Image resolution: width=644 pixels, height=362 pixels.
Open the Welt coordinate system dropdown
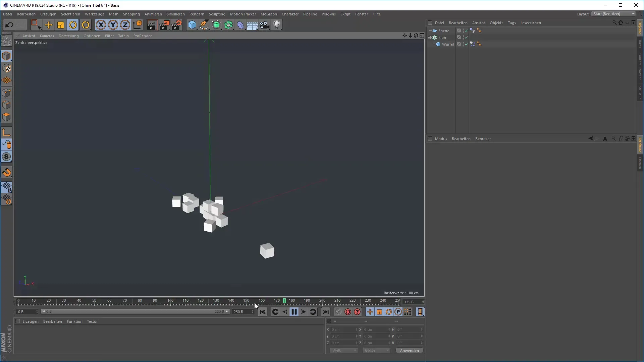(344, 350)
